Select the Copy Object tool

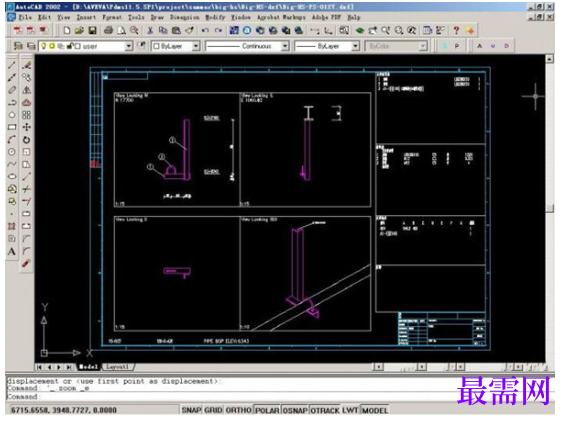(26, 78)
